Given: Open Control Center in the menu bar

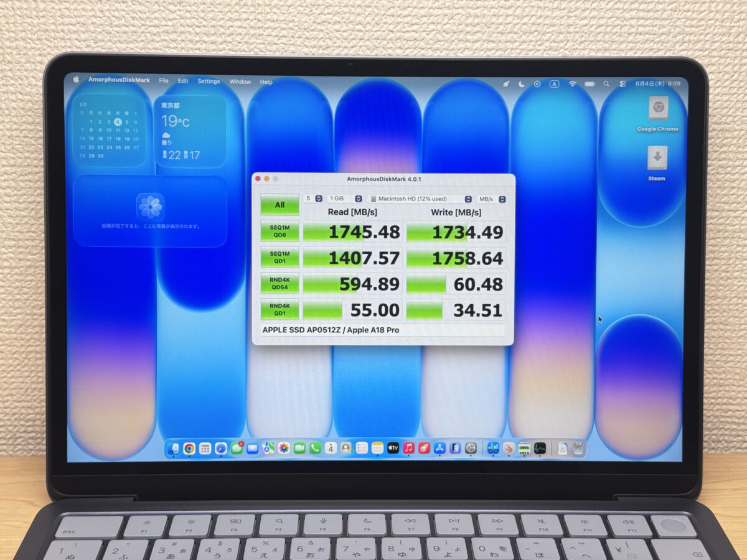Looking at the screenshot, I should [x=622, y=83].
